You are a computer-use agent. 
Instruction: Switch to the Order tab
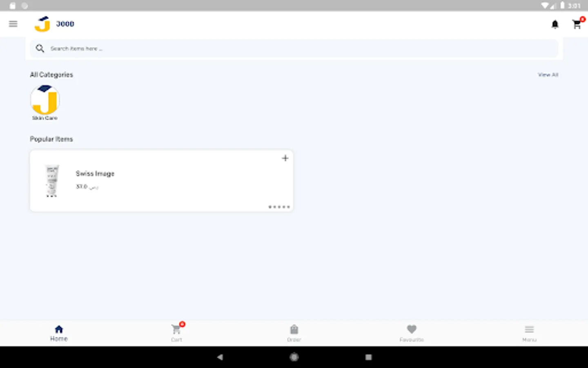pos(294,333)
